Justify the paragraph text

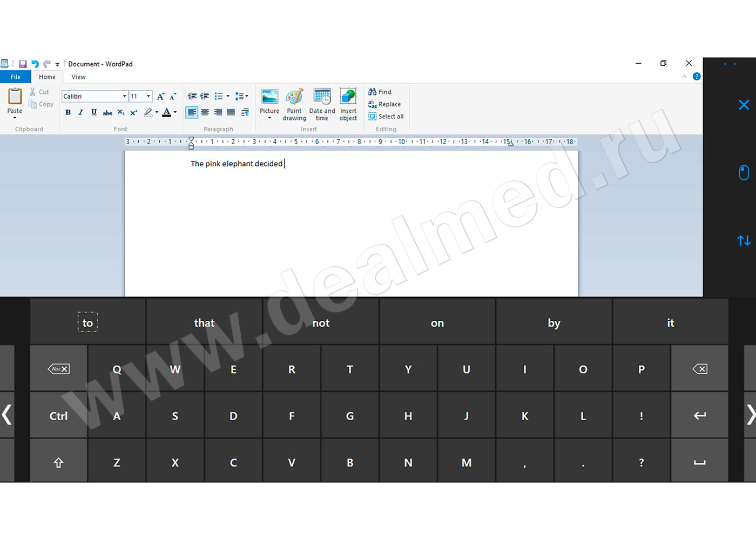[x=231, y=112]
